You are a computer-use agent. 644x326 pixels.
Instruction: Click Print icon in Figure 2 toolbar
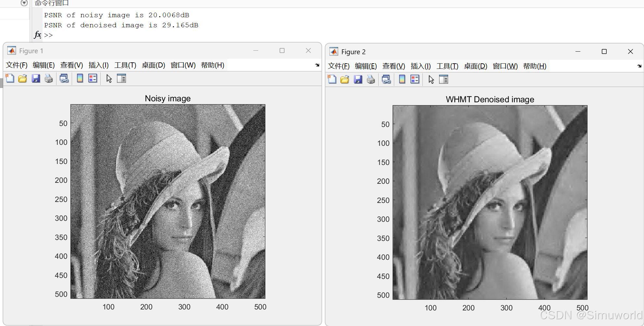tap(371, 79)
